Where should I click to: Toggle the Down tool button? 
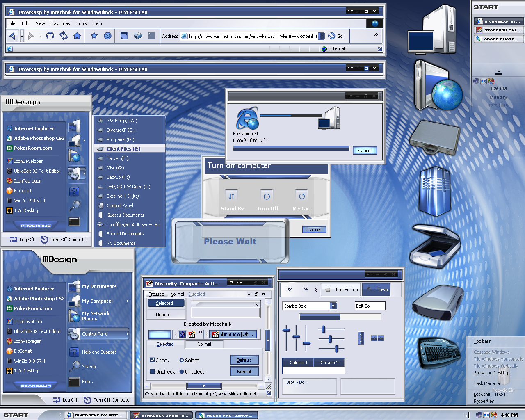(376, 290)
